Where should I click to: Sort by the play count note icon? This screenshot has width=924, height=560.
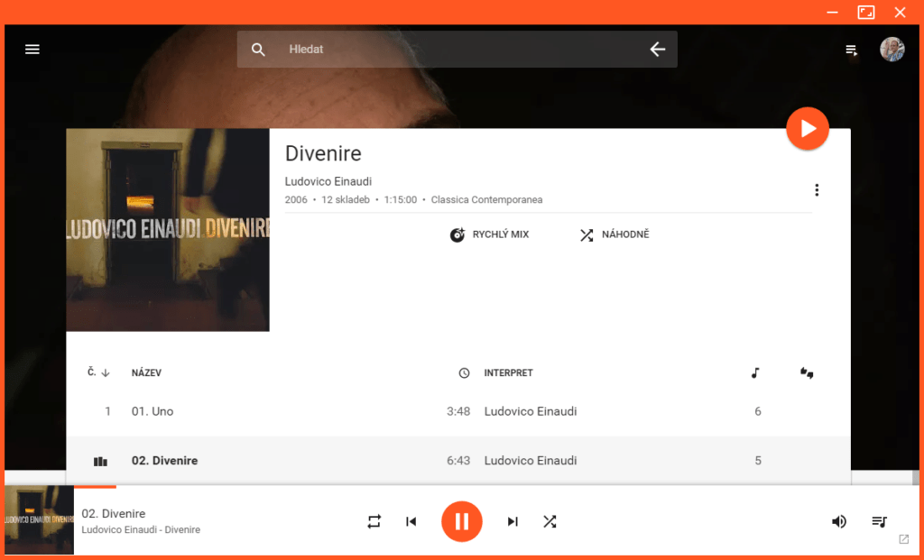click(755, 372)
